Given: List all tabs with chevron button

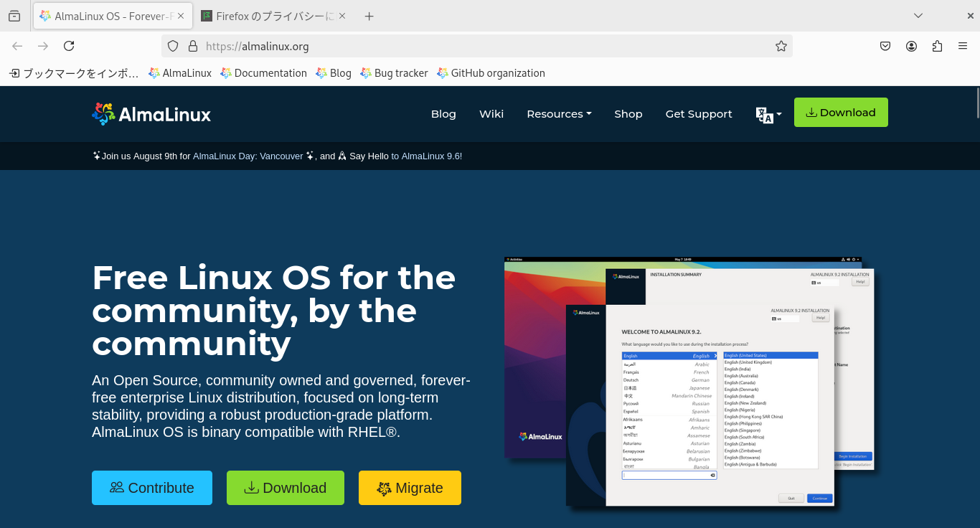Looking at the screenshot, I should pos(918,16).
